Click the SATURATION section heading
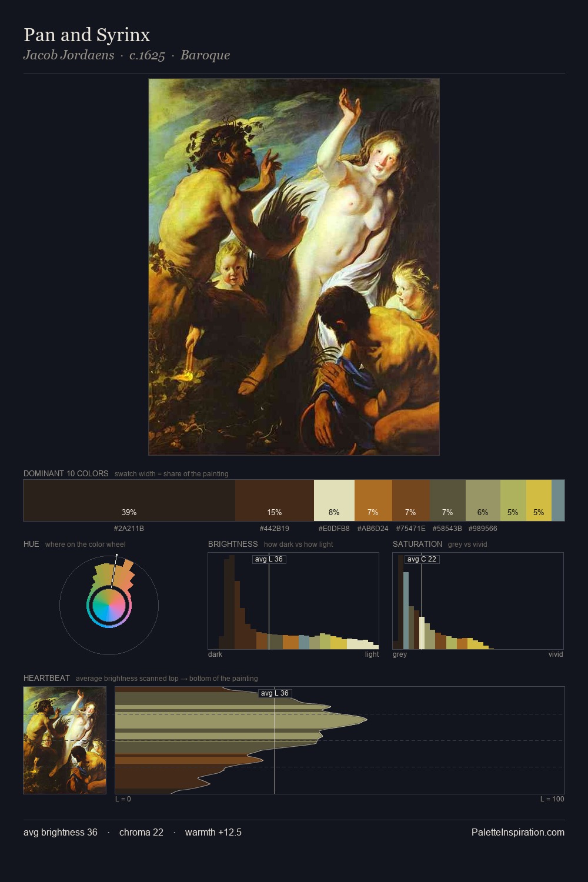Image resolution: width=588 pixels, height=882 pixels. [417, 544]
